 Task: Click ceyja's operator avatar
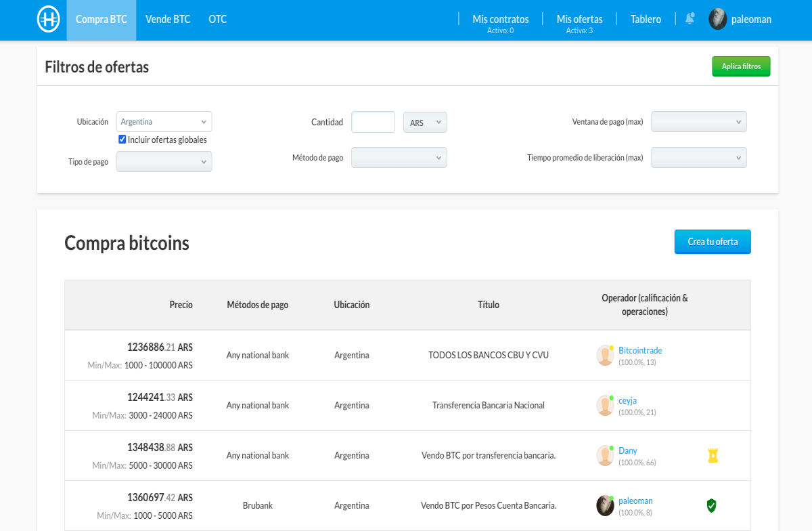coord(605,406)
